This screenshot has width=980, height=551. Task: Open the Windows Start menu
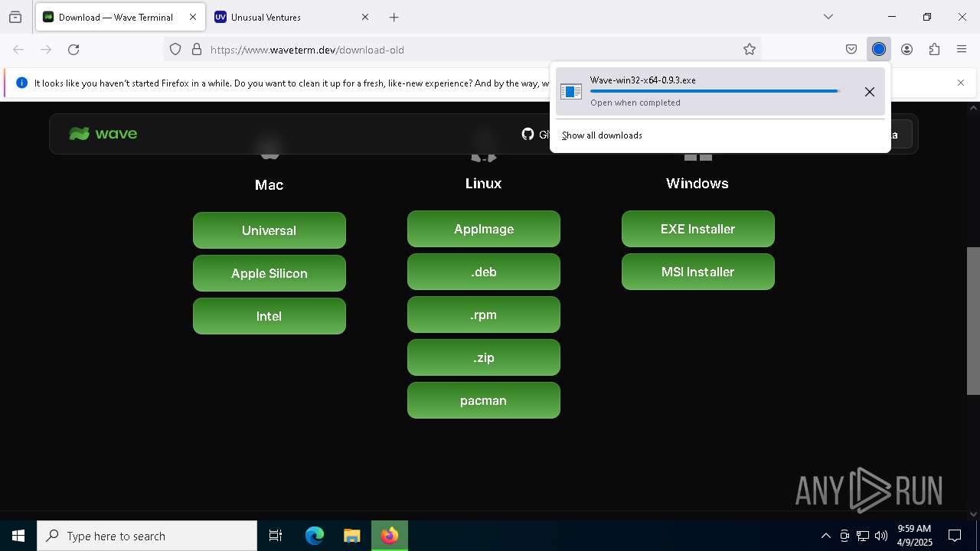coord(18,536)
